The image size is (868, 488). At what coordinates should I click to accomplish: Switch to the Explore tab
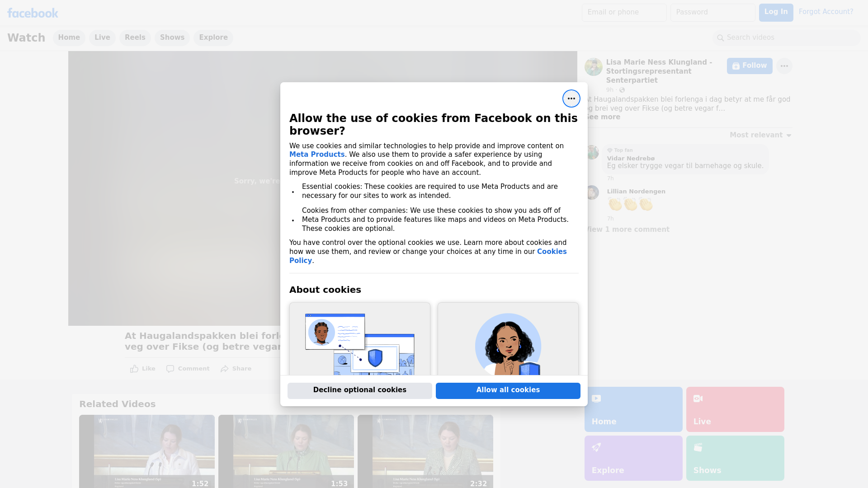pos(213,38)
